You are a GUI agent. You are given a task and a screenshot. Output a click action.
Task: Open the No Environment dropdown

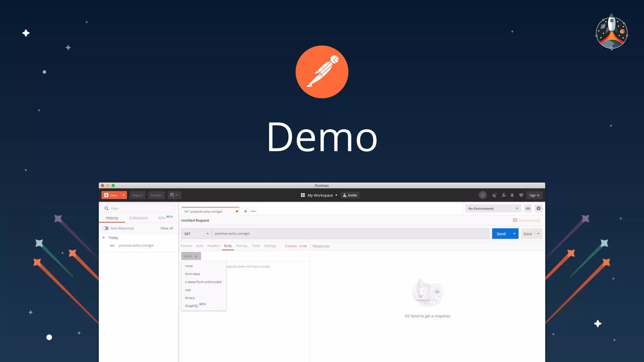point(493,208)
